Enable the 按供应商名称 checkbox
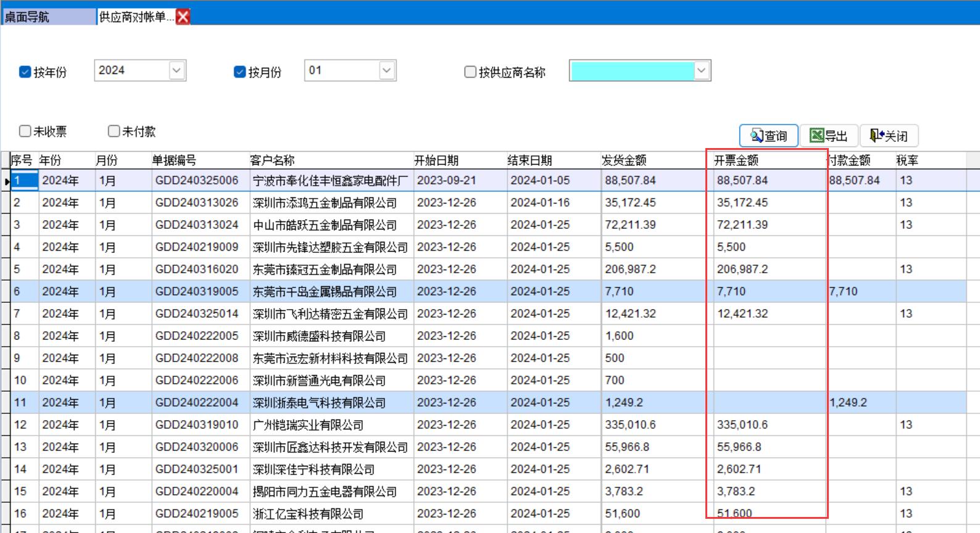 coord(470,72)
